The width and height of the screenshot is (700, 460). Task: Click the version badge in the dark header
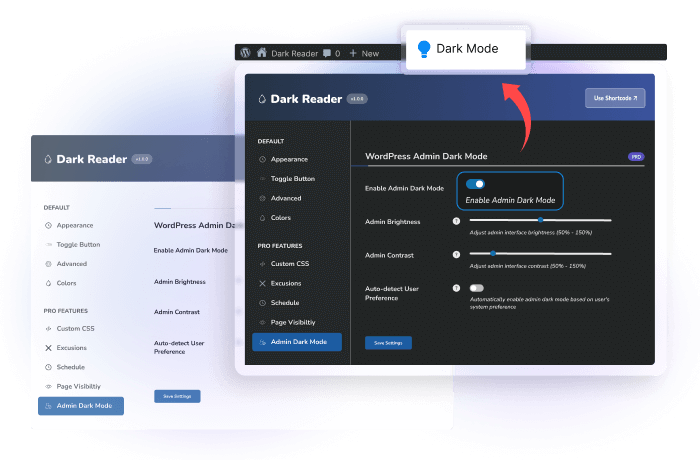(357, 99)
